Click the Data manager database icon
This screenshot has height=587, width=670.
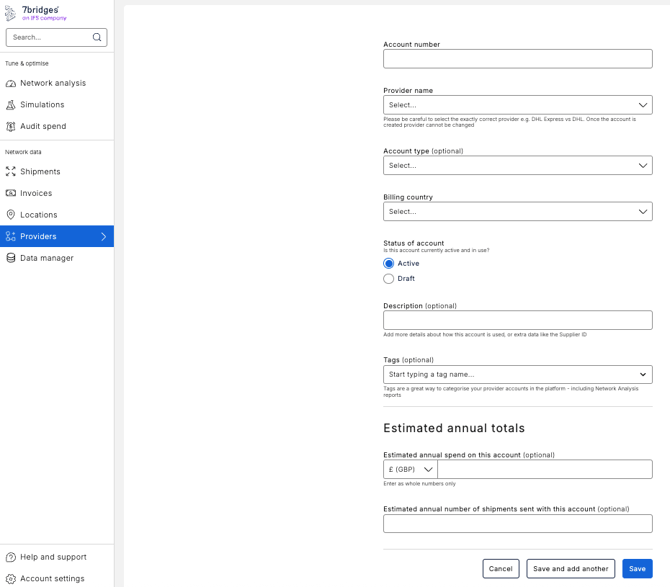pos(11,258)
